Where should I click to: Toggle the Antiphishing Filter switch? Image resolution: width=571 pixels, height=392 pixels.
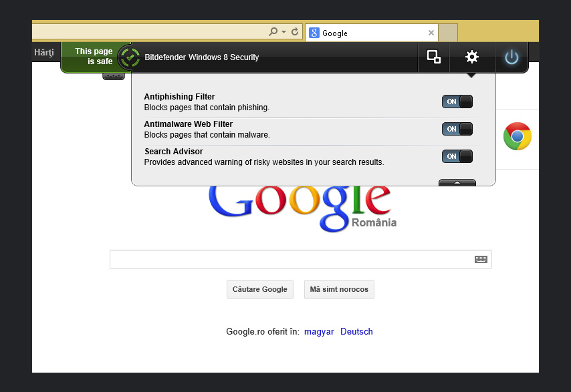pyautogui.click(x=457, y=102)
